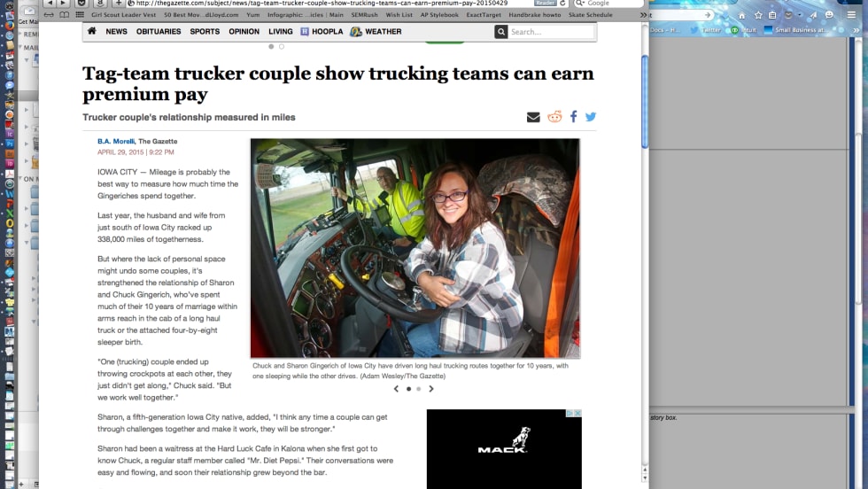
Task: Select the first photo gallery dot
Action: (408, 389)
